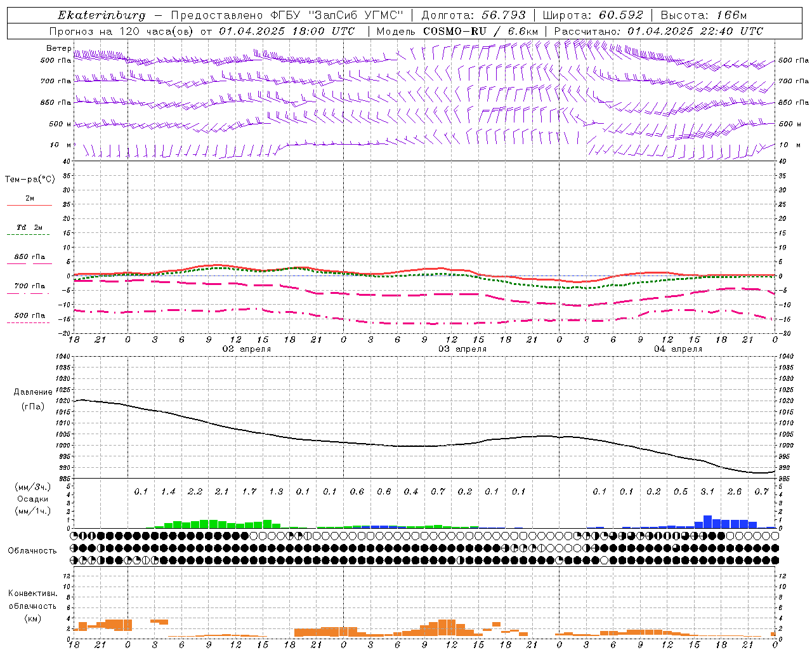Click the Ekaterinburg station title
Screen dimensions: 812x650
point(101,15)
